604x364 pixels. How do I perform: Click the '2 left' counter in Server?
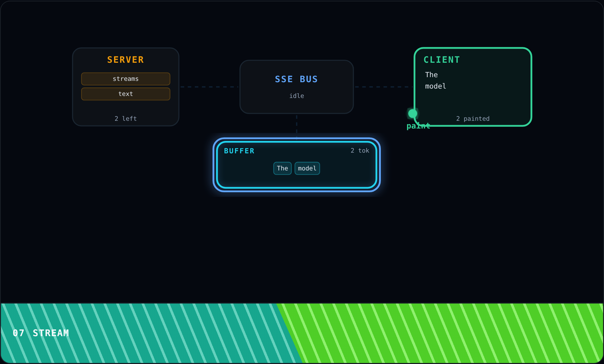click(x=125, y=119)
